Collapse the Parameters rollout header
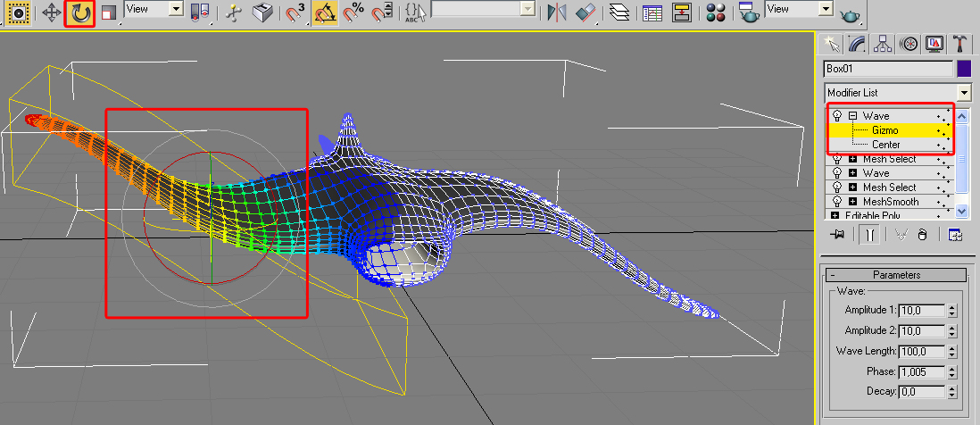Screen dimensions: 980x425 point(896,275)
